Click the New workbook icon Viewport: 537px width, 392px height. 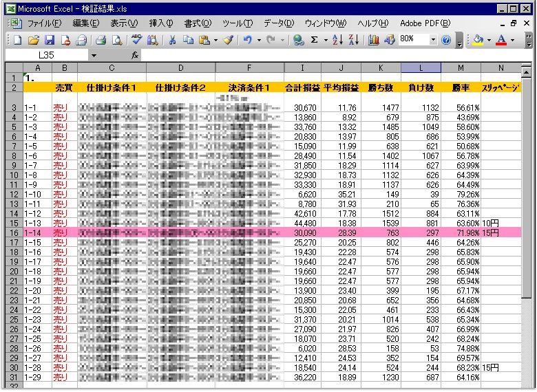17,40
